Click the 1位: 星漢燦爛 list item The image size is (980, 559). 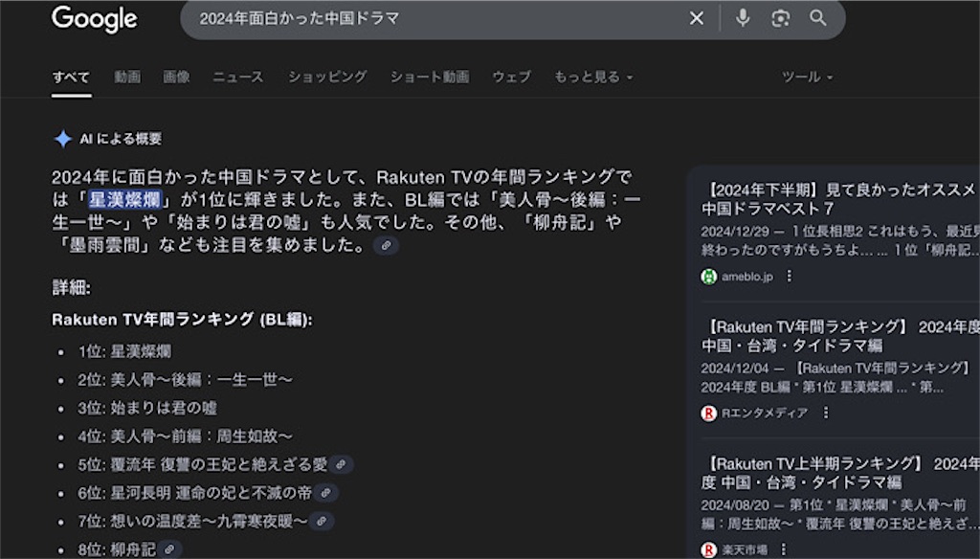tap(124, 351)
